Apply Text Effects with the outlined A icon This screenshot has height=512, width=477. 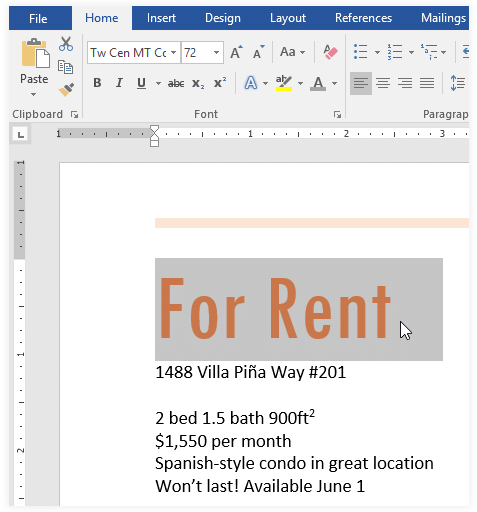(251, 83)
